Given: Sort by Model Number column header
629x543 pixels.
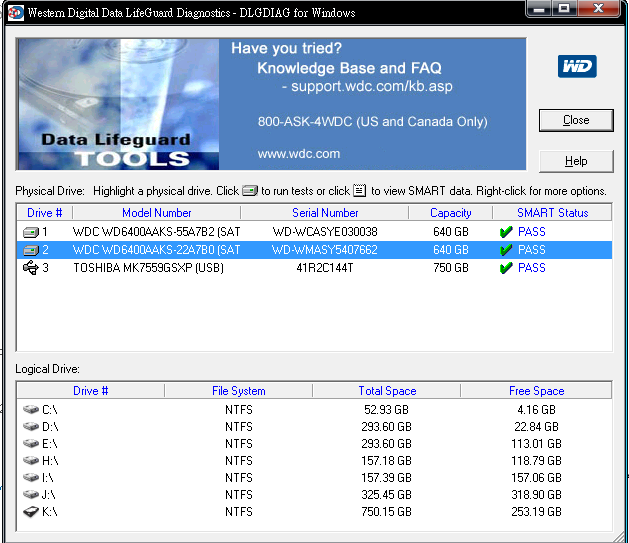Looking at the screenshot, I should (156, 213).
